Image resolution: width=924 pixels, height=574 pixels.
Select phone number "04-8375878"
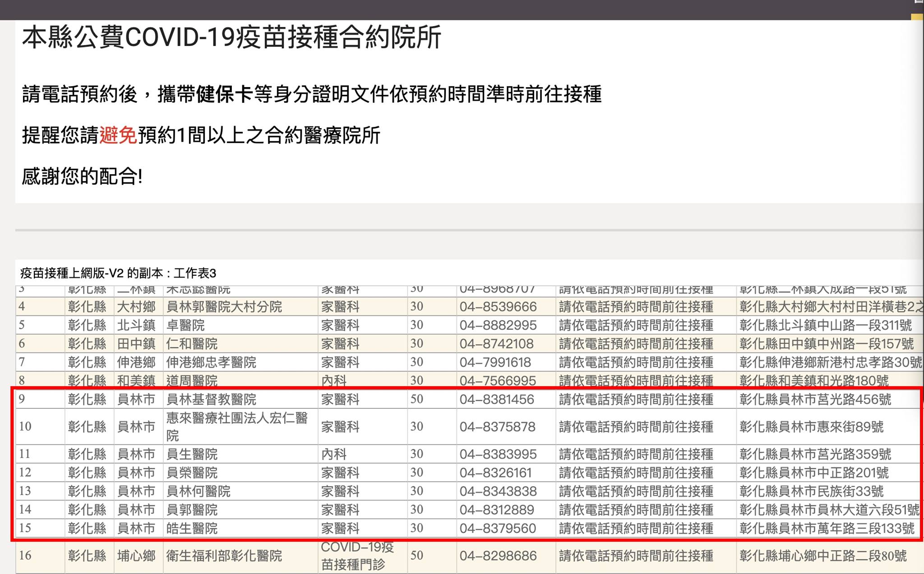[498, 427]
